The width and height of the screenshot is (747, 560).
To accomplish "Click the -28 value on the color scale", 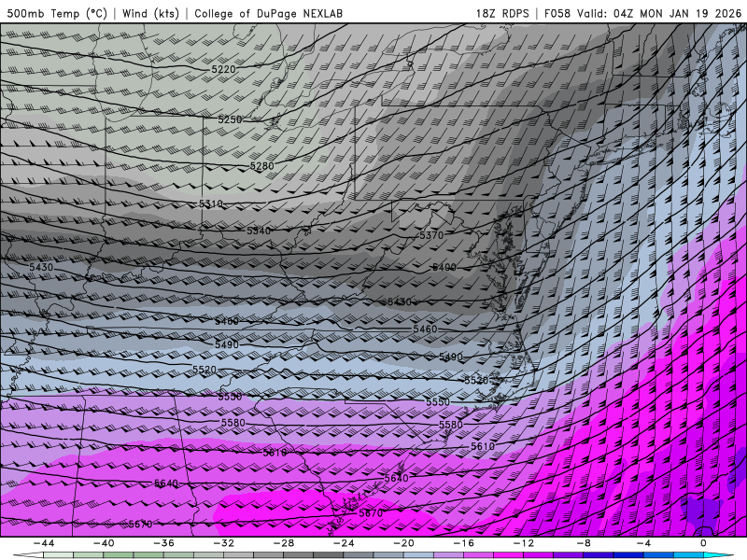I will (284, 543).
